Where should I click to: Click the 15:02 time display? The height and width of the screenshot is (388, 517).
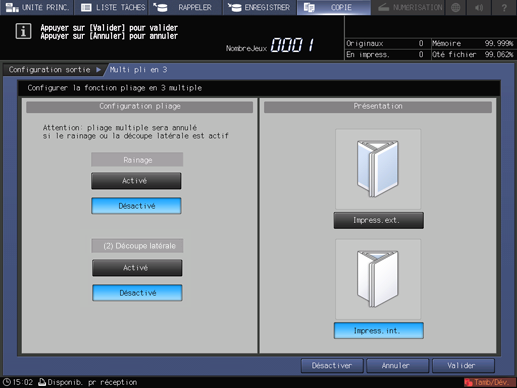23,382
